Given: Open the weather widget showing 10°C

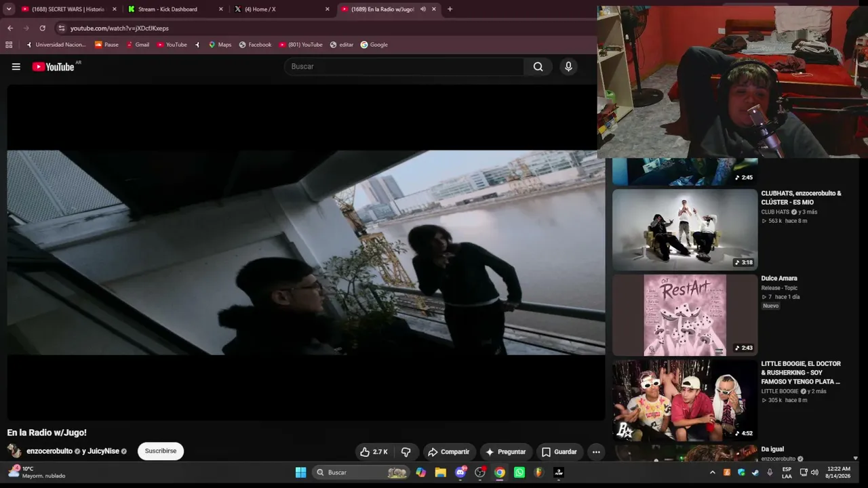Looking at the screenshot, I should 37,472.
